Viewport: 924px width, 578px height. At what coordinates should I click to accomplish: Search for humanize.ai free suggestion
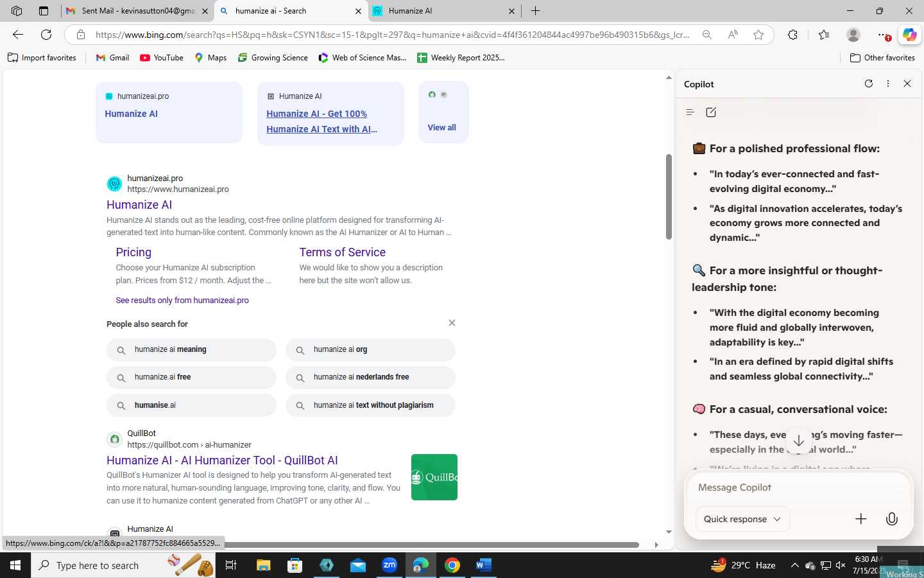191,378
